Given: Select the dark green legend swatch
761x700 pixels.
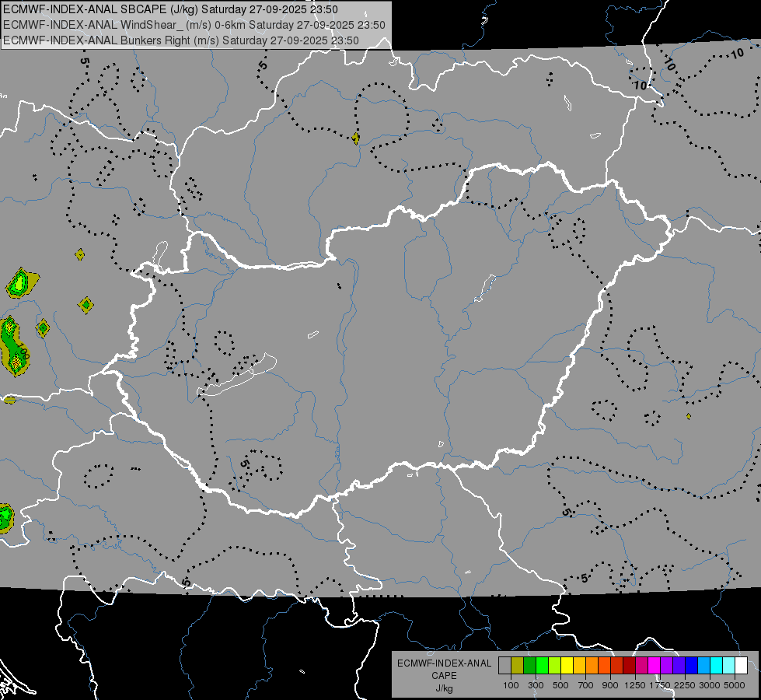Looking at the screenshot, I should 529,665.
